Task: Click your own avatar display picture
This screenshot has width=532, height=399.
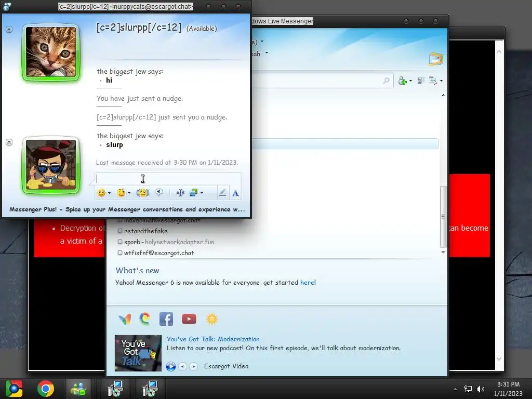Action: 51,165
